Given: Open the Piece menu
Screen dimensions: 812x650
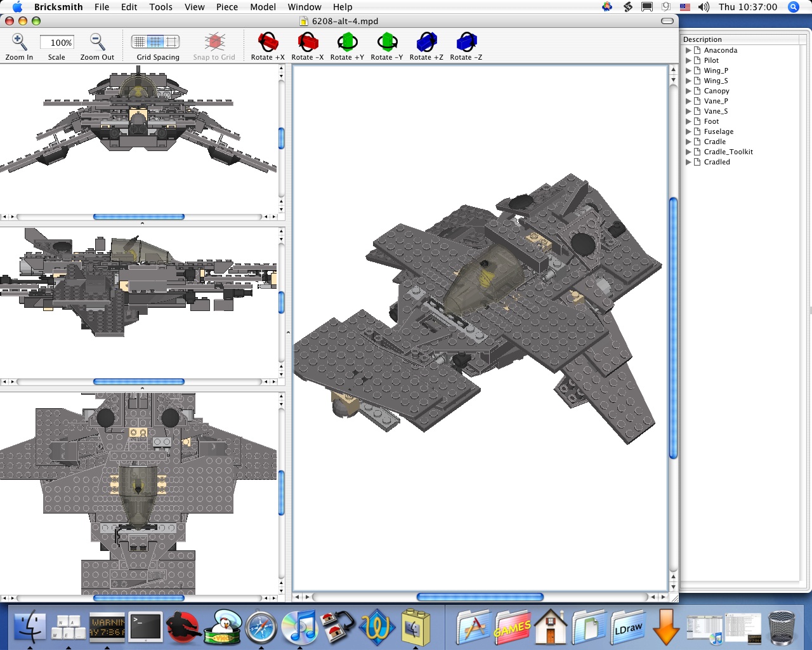Looking at the screenshot, I should pos(226,7).
